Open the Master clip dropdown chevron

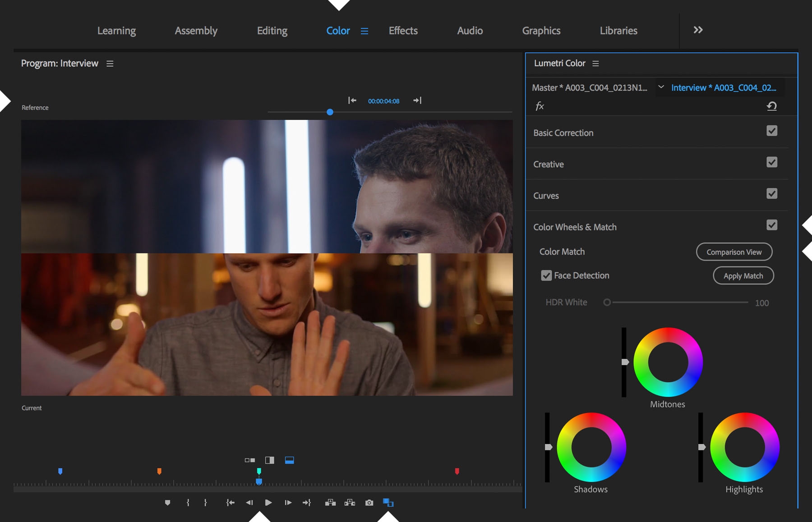661,87
